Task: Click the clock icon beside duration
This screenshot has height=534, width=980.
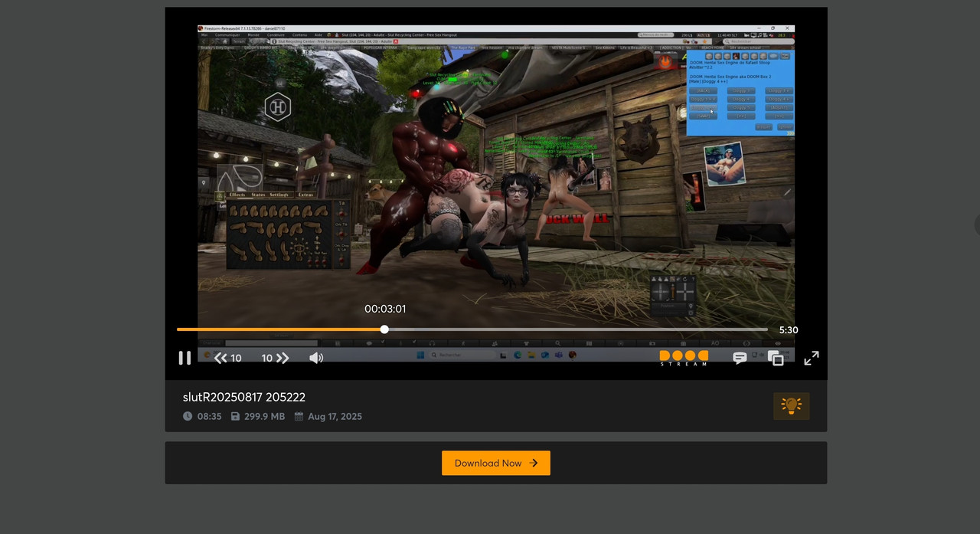Action: tap(188, 416)
